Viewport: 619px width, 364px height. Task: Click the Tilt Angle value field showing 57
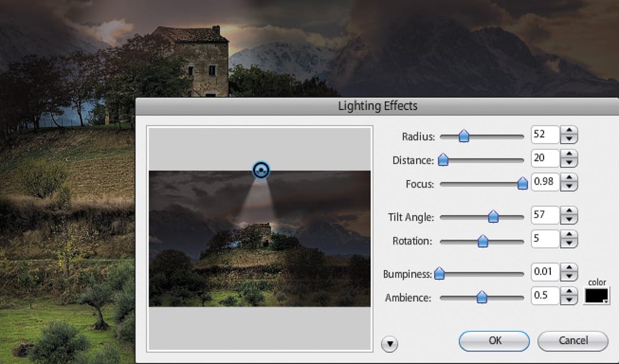click(x=545, y=215)
